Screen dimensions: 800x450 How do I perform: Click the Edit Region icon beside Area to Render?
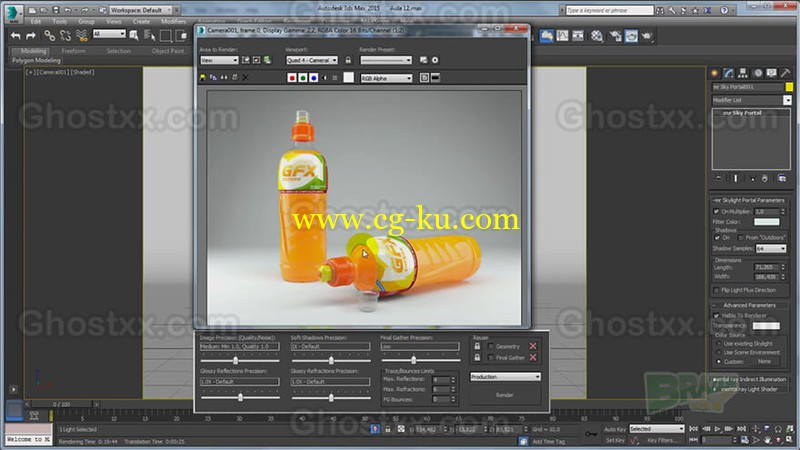pyautogui.click(x=245, y=60)
